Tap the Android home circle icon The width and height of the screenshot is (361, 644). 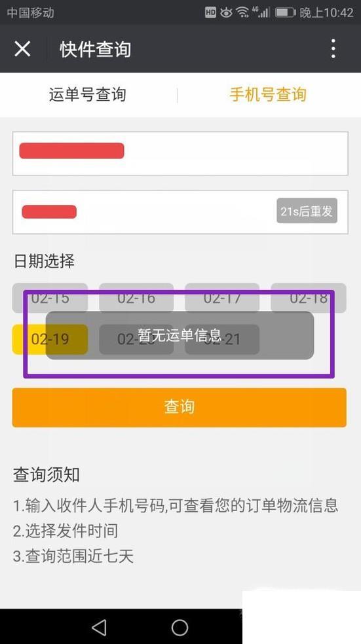[x=180, y=627]
